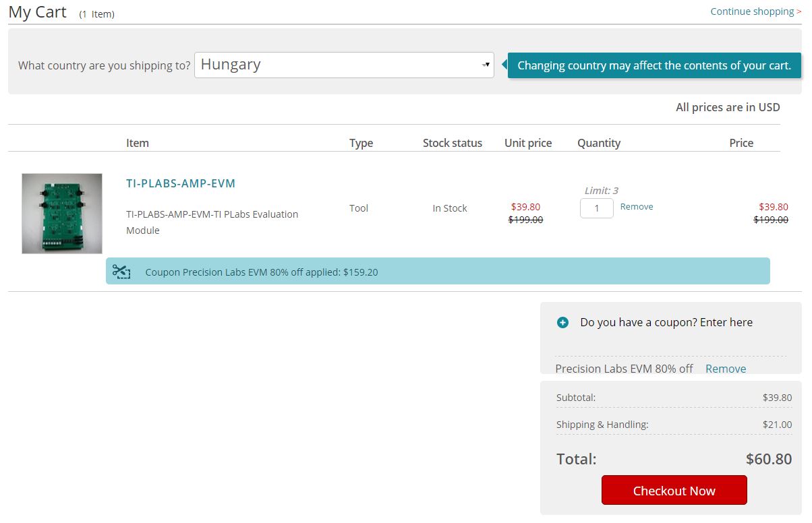The height and width of the screenshot is (523, 812).
Task: Click the 'Subtotal:' label
Action: pos(576,398)
